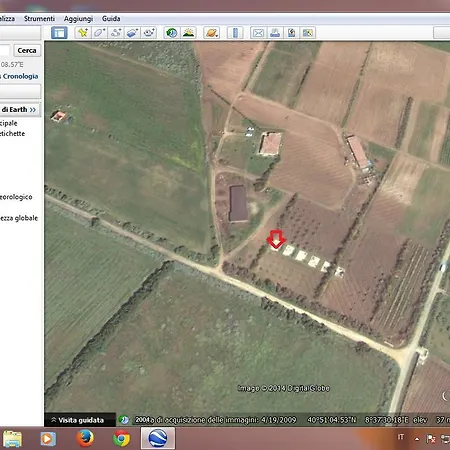Screen dimensions: 450x450
Task: Click latitude readout 40°51'04.53"N
Action: [x=332, y=420]
